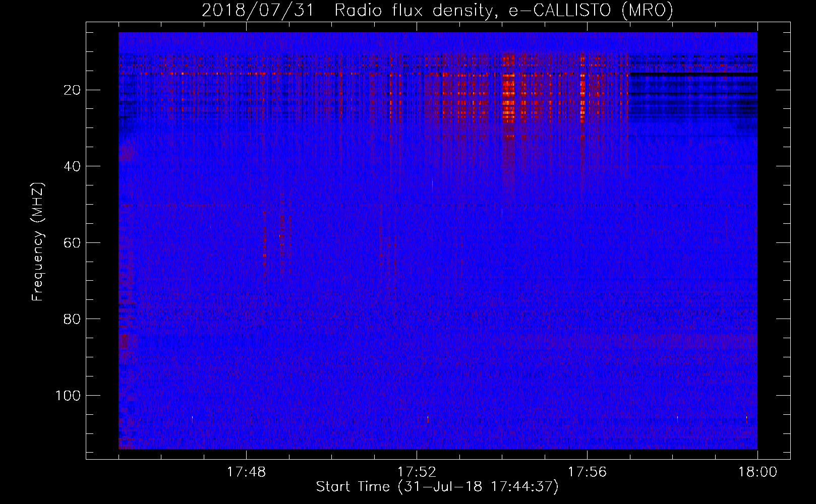The width and height of the screenshot is (816, 504).
Task: Click the 80 frequency tick label
Action: (72, 319)
